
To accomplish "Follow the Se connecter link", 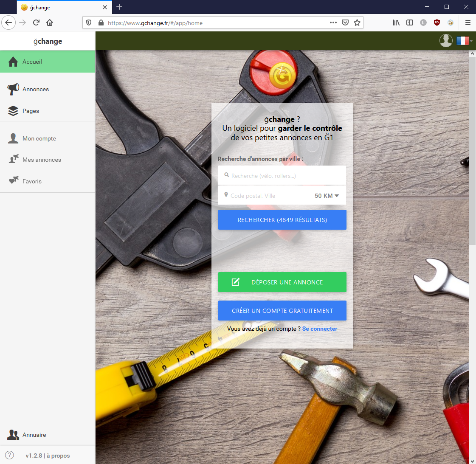I will (x=319, y=329).
